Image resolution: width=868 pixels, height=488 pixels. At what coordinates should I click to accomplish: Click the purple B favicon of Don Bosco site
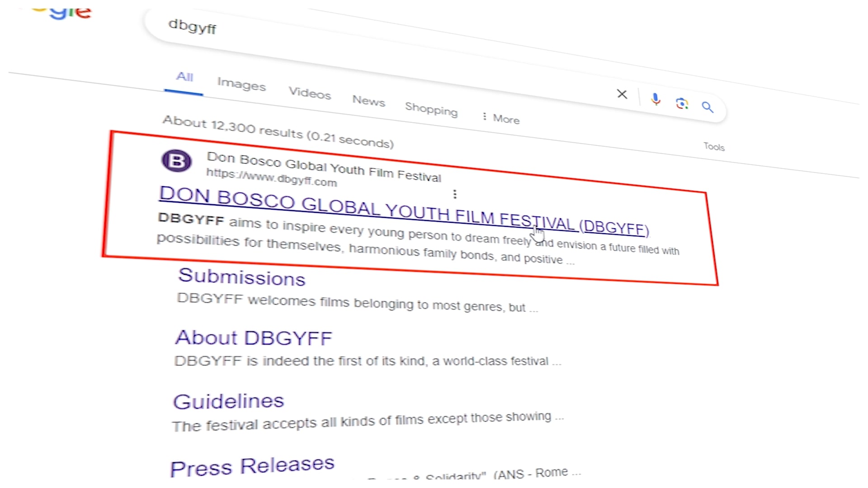coord(177,160)
